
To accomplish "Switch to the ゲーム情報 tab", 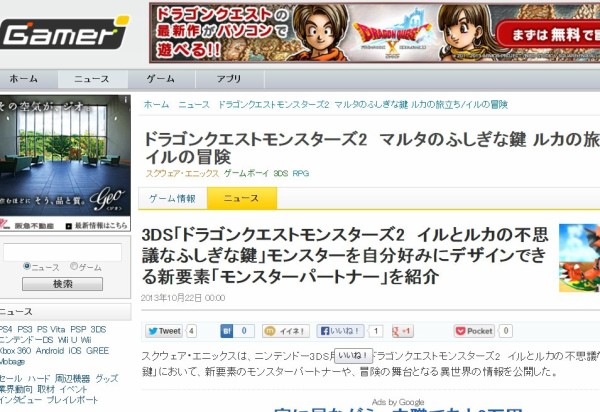I will point(173,198).
